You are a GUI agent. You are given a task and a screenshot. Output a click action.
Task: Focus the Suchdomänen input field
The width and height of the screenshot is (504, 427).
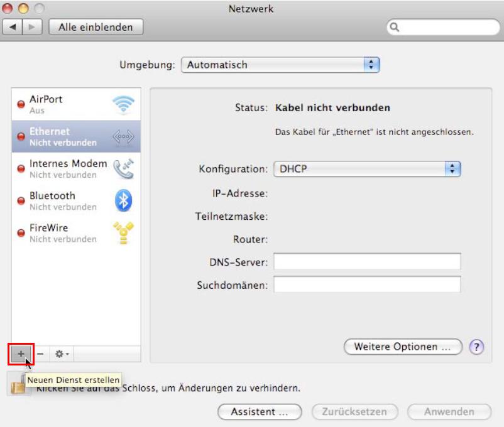[x=367, y=284]
